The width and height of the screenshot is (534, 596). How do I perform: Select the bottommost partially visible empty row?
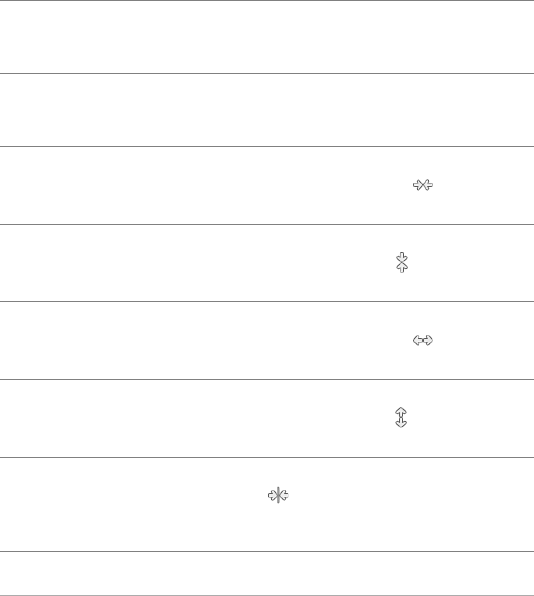click(x=267, y=573)
